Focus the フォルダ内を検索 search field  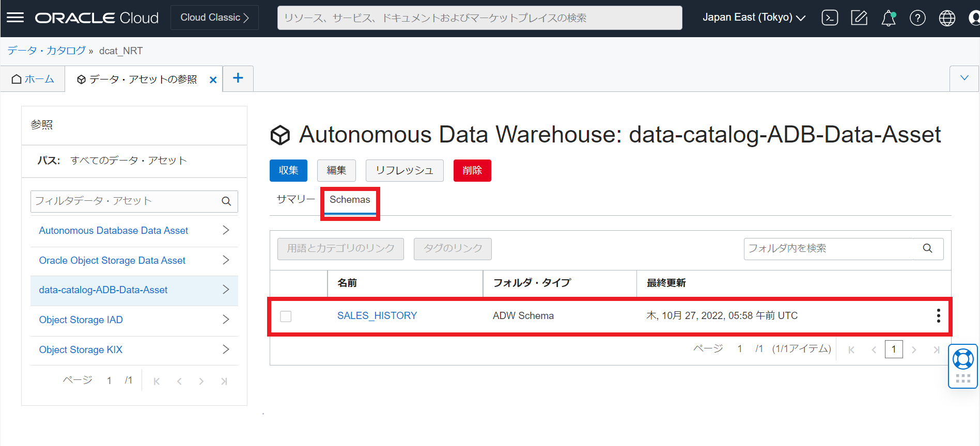point(828,249)
